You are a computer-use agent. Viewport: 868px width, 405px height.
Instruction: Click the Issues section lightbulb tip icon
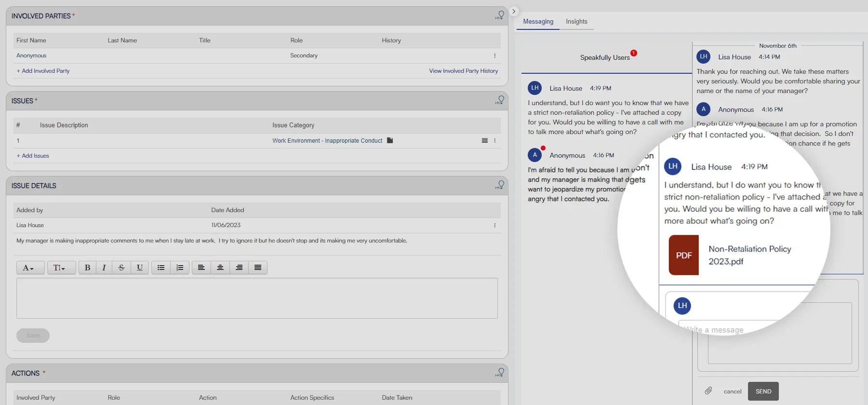click(x=500, y=100)
